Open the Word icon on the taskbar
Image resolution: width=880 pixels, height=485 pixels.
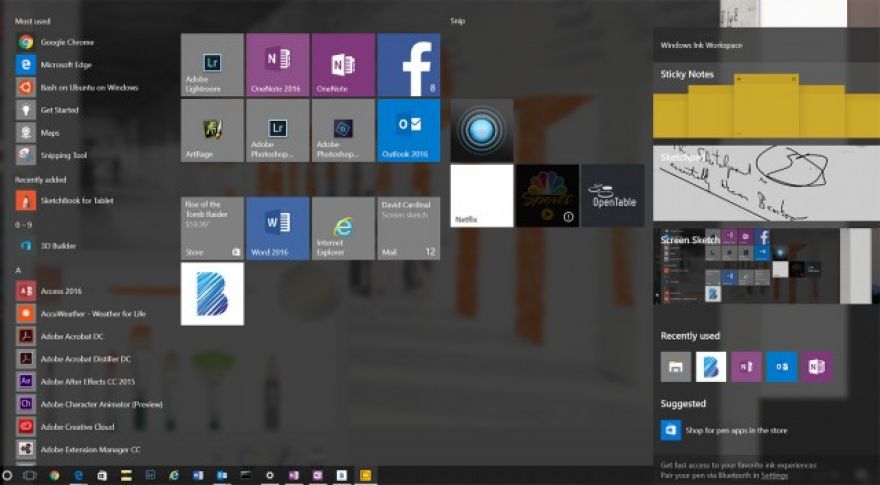click(198, 475)
